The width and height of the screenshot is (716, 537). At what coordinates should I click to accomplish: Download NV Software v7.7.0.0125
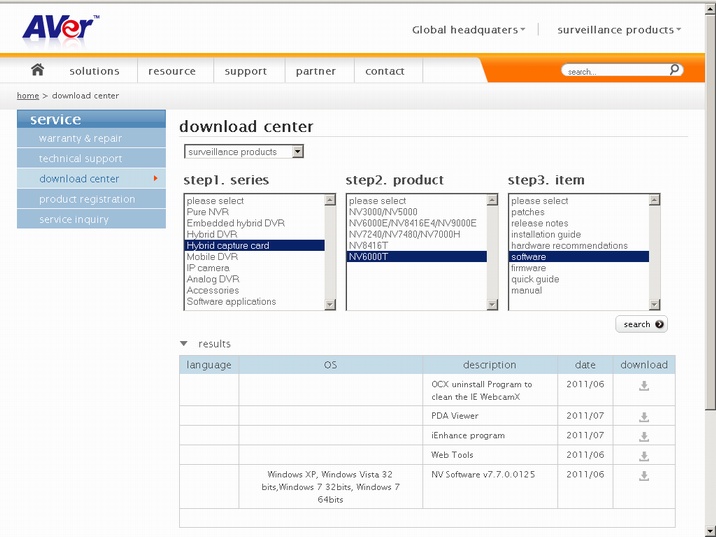point(644,476)
